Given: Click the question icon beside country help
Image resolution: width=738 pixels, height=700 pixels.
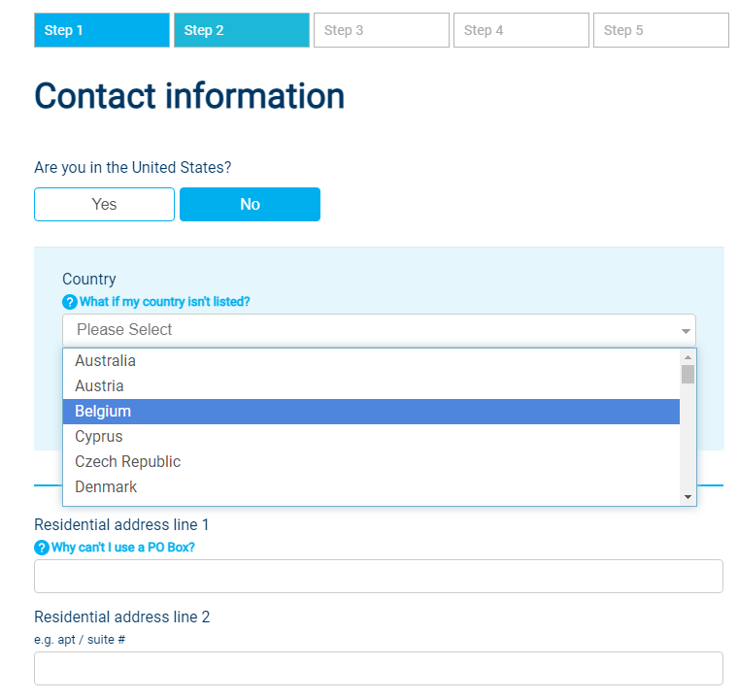Looking at the screenshot, I should click(69, 302).
